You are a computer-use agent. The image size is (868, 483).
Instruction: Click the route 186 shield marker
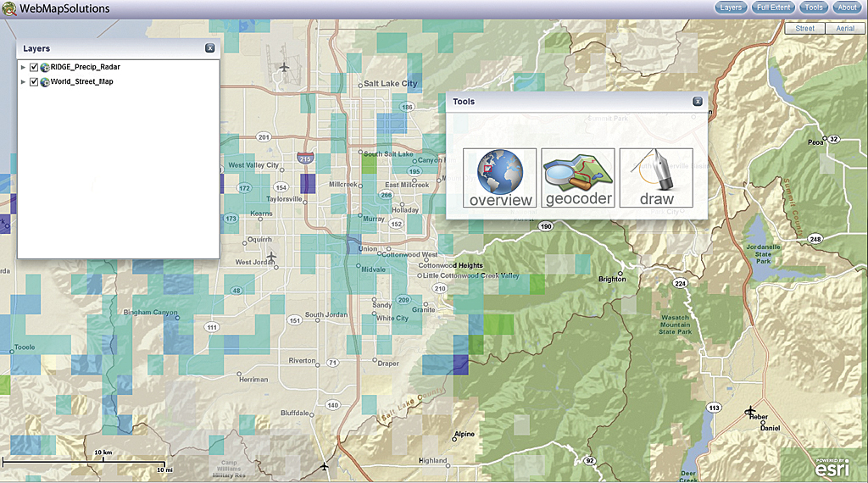click(x=408, y=107)
